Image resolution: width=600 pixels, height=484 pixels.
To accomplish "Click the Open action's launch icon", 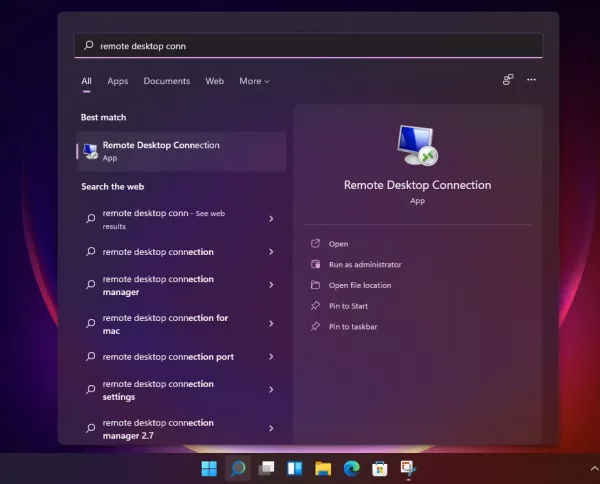I will point(315,243).
